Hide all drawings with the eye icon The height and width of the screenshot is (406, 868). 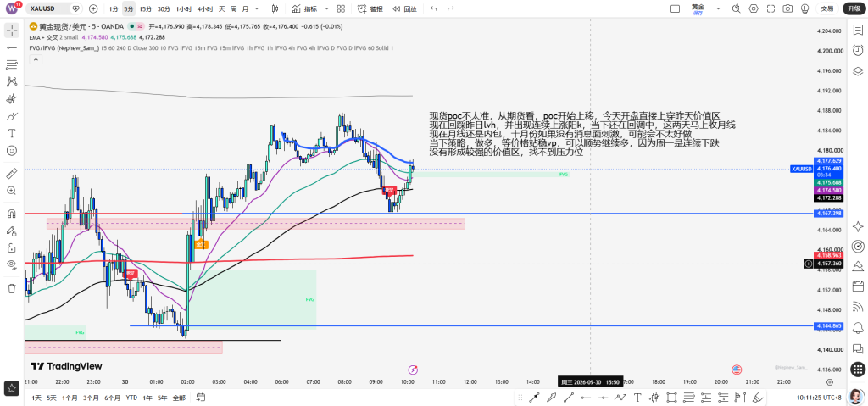pyautogui.click(x=12, y=264)
